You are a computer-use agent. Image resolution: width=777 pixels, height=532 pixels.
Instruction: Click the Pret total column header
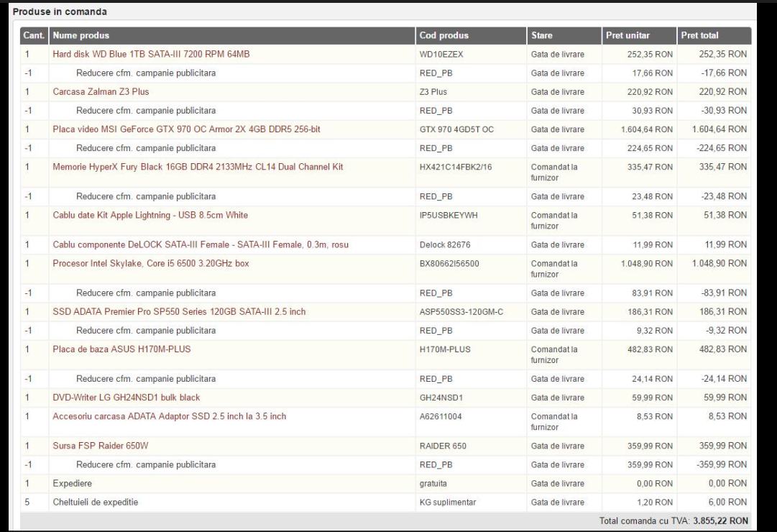click(714, 35)
